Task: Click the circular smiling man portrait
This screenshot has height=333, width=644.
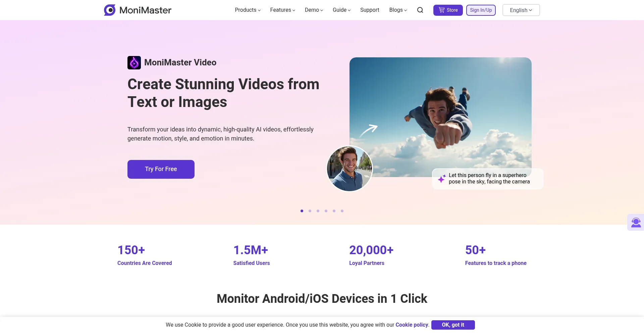Action: 350,168
